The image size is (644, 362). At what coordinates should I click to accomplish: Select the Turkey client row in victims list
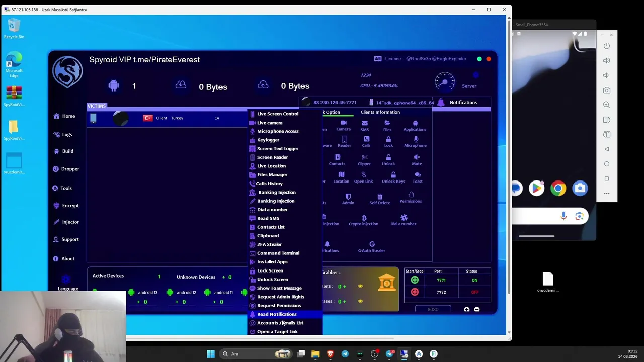point(167,118)
